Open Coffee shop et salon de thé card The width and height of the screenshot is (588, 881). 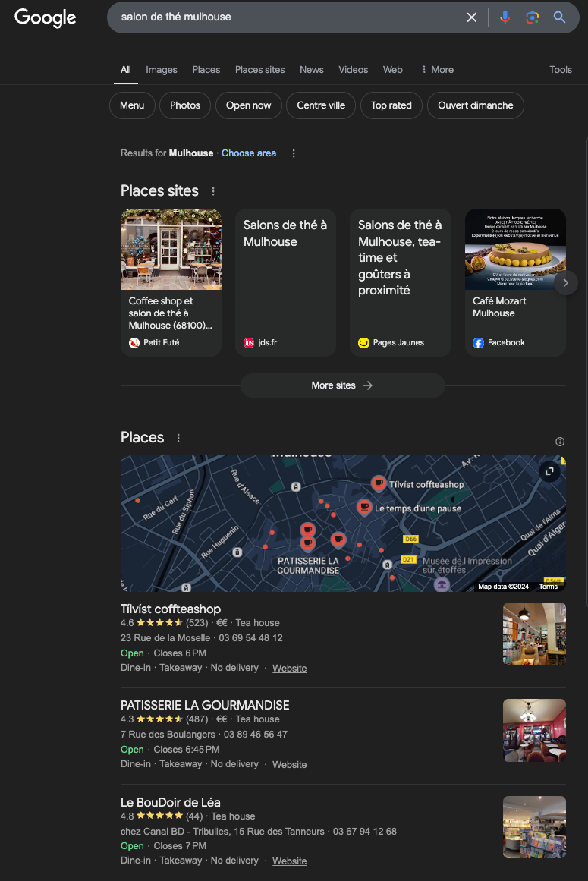click(x=171, y=282)
